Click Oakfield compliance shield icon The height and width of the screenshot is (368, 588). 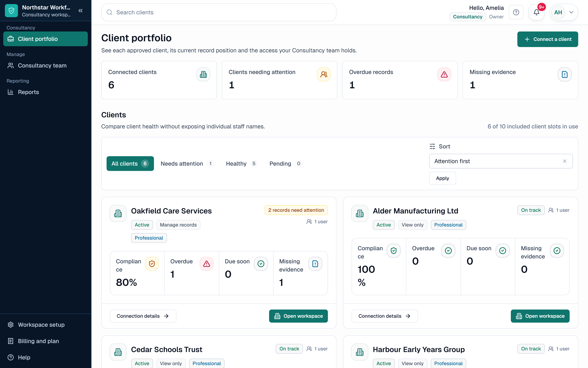coord(152,264)
